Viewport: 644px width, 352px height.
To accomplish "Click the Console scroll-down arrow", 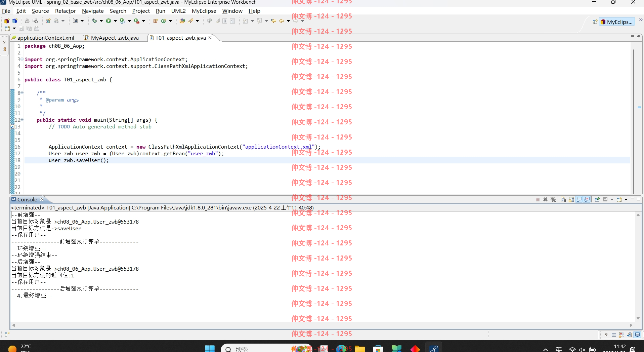I will point(638,318).
